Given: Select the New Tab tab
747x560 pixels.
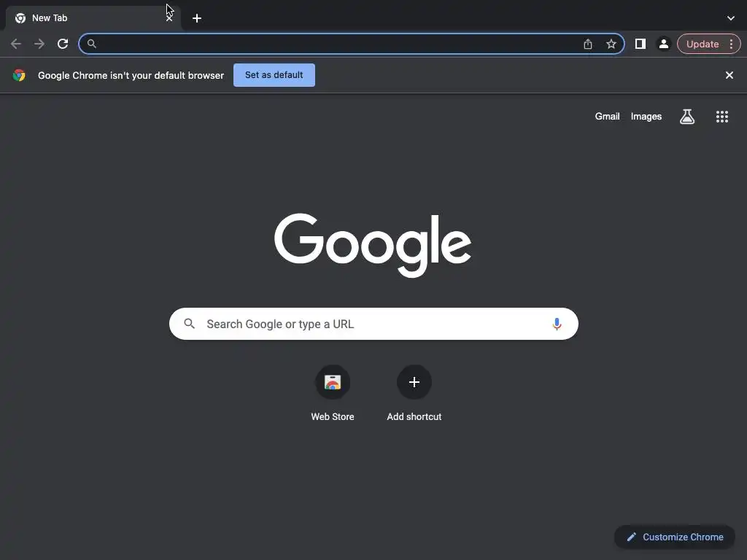Looking at the screenshot, I should tap(93, 18).
